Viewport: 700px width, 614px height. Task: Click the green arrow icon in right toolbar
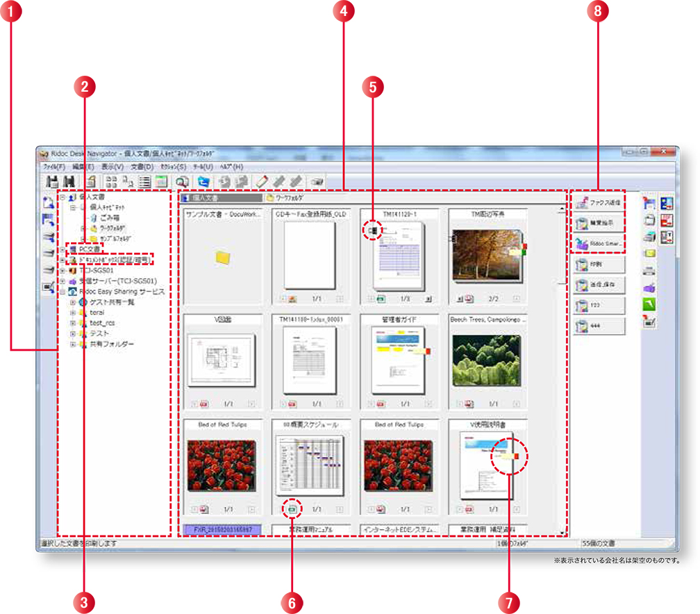(649, 304)
